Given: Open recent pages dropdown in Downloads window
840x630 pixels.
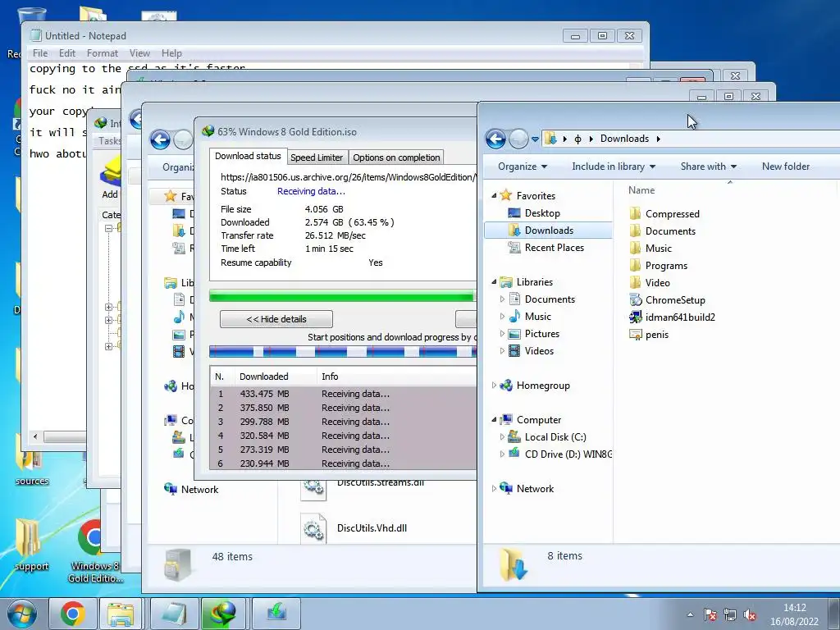Looking at the screenshot, I should click(535, 139).
